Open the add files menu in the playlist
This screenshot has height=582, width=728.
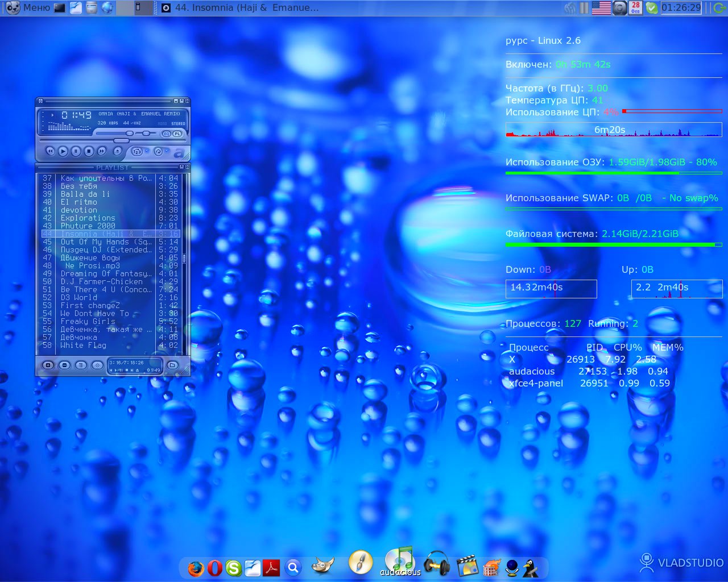[x=48, y=365]
